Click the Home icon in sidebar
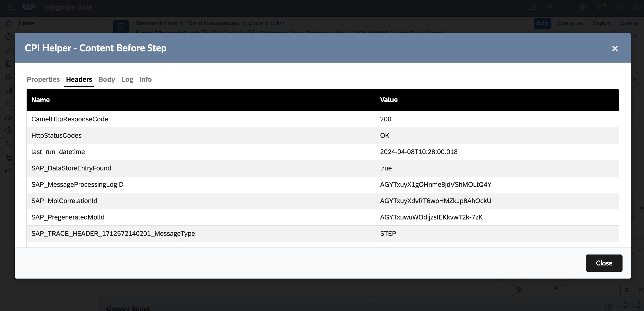 (9, 23)
